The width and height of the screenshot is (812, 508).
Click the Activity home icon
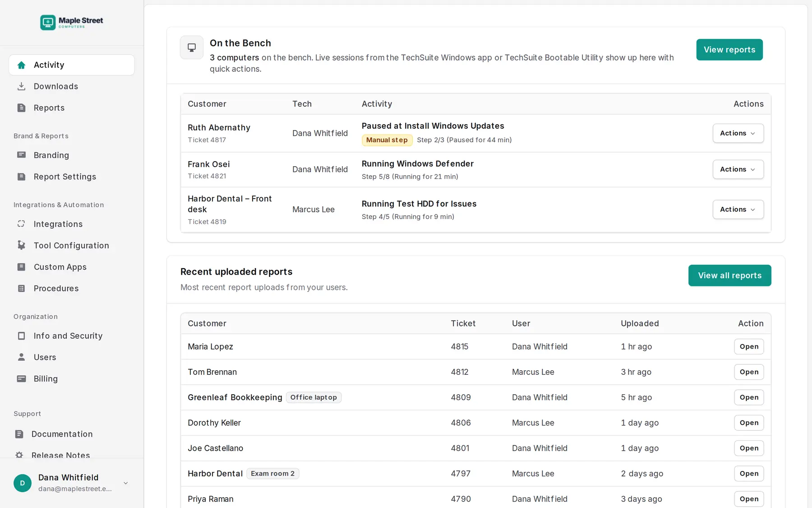click(21, 65)
